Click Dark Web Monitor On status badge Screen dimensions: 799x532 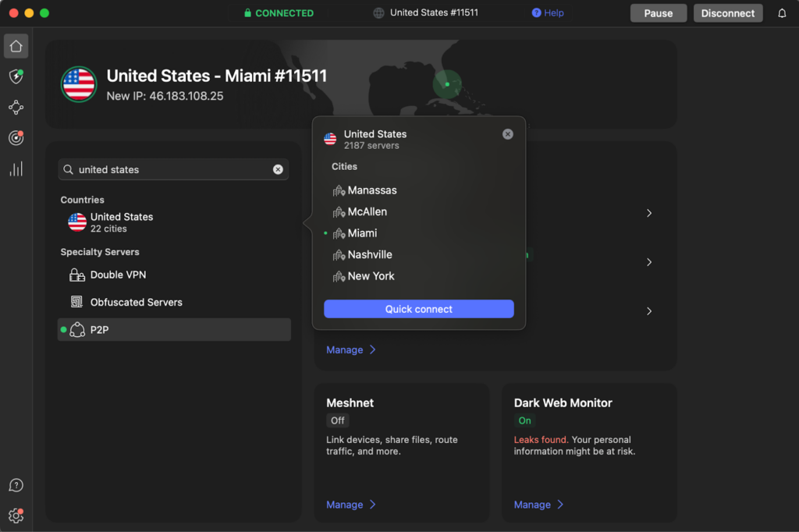coord(524,420)
